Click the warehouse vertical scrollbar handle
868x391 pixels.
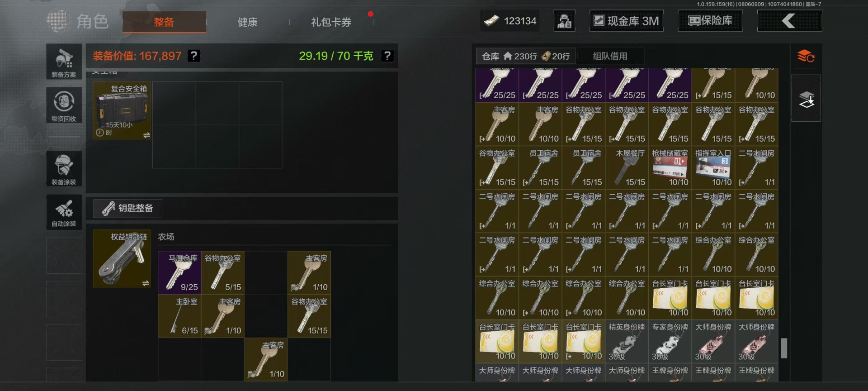(784, 348)
